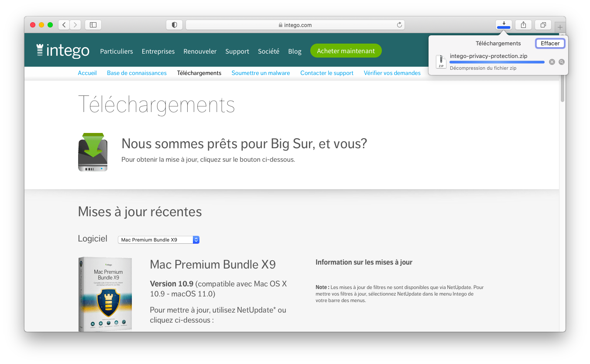Clear the downloads list with Effacer
Viewport: 590px width, 364px height.
click(x=550, y=43)
